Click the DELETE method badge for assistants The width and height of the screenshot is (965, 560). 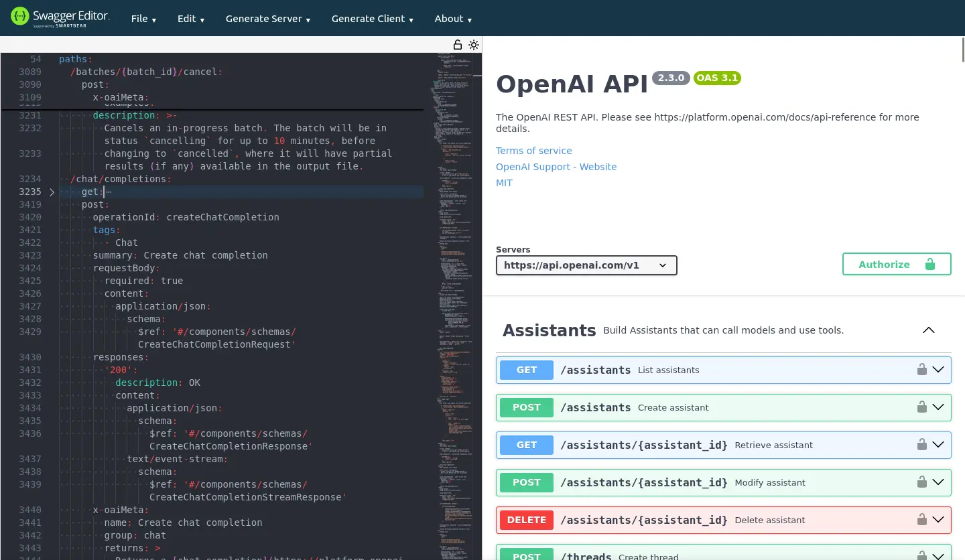526,520
